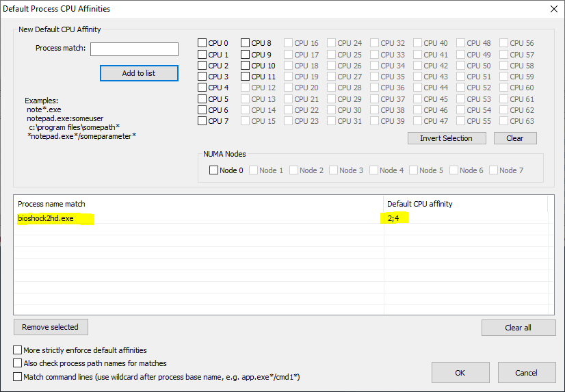565x392 pixels.
Task: Close the dialog window with X
Action: tap(553, 9)
